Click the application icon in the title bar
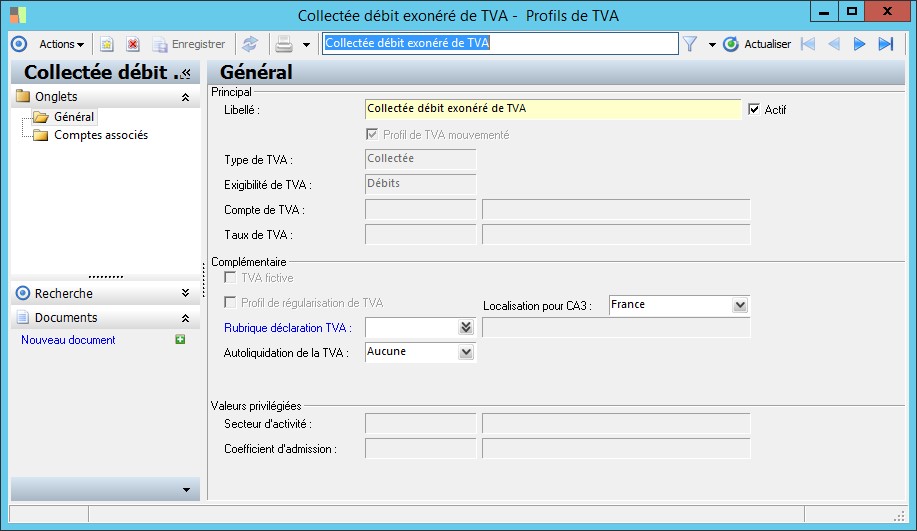 pyautogui.click(x=18, y=15)
